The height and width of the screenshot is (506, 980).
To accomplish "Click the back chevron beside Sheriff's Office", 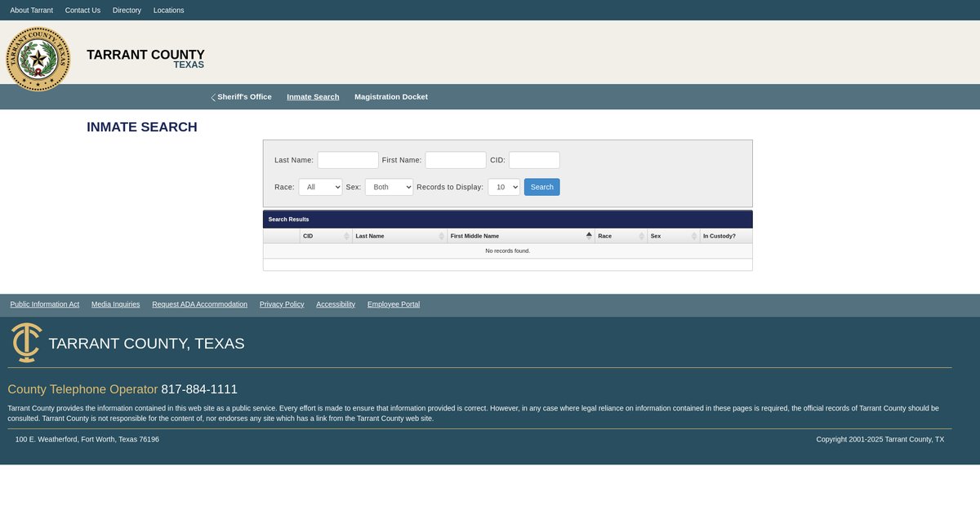I will (x=213, y=97).
